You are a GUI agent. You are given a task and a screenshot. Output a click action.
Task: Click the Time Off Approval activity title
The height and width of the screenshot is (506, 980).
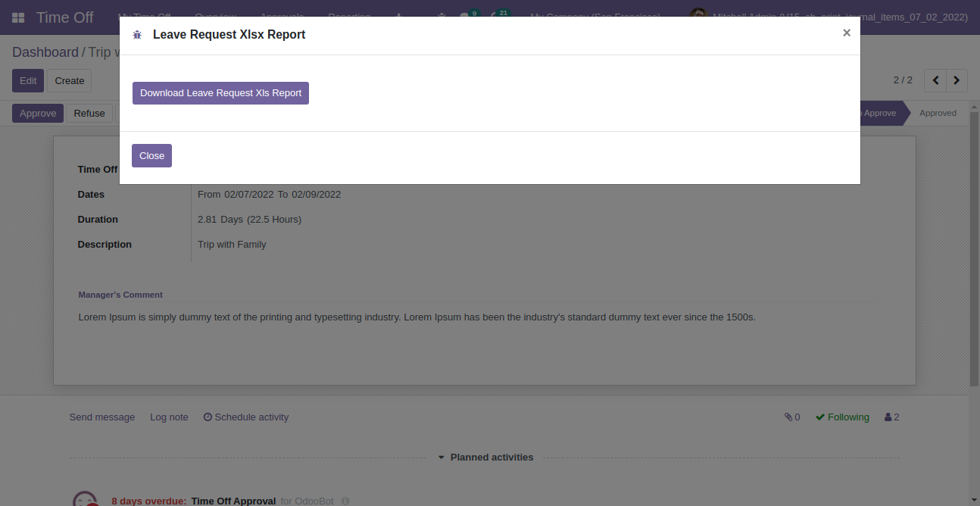233,501
